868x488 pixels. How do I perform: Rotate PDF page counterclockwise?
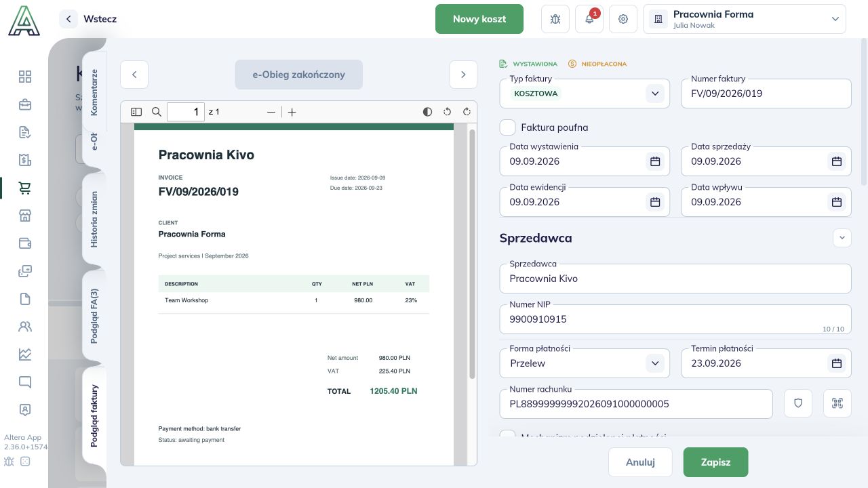[x=447, y=112]
